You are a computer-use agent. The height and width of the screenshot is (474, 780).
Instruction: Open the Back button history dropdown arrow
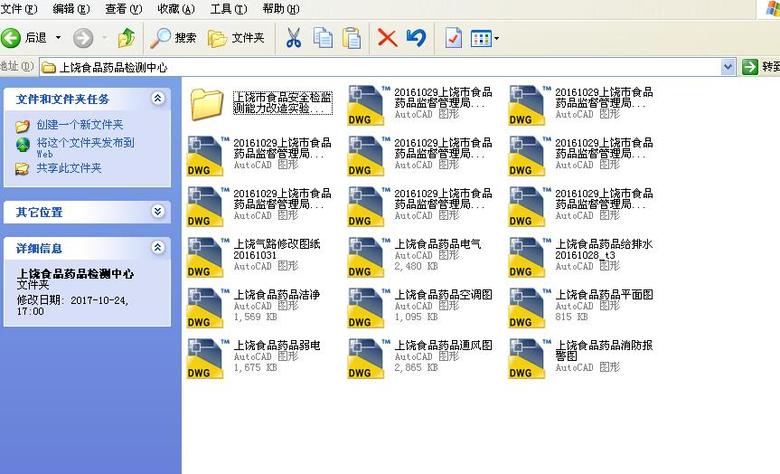pyautogui.click(x=58, y=38)
